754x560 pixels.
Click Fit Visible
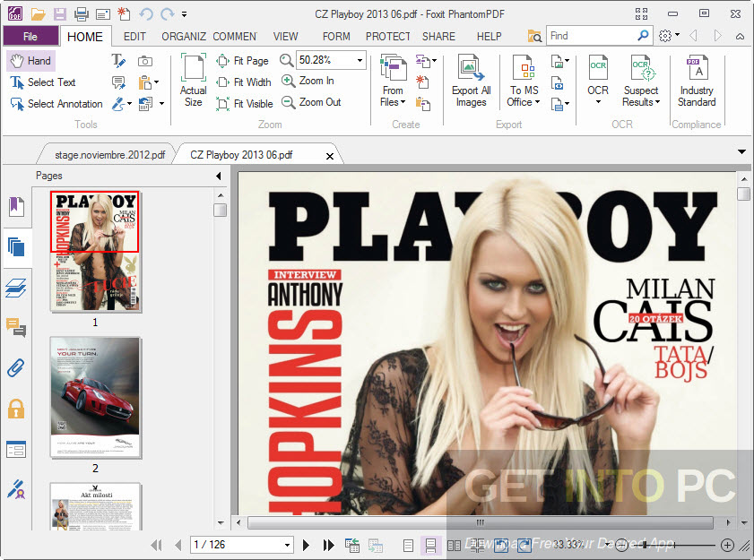[x=245, y=103]
